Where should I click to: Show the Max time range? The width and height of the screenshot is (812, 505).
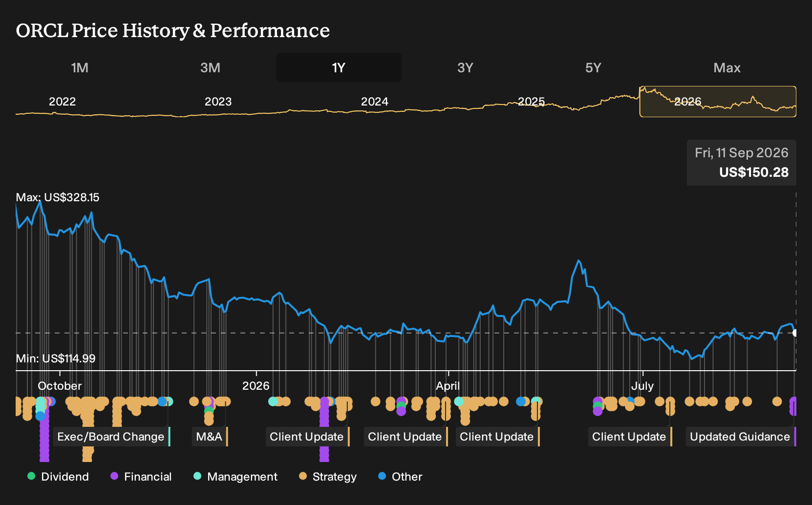(x=727, y=67)
